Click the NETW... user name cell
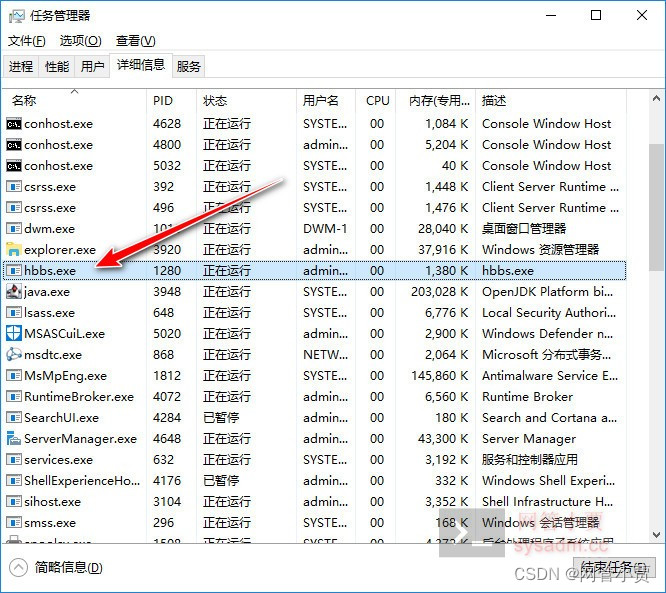This screenshot has height=593, width=666. pyautogui.click(x=325, y=355)
